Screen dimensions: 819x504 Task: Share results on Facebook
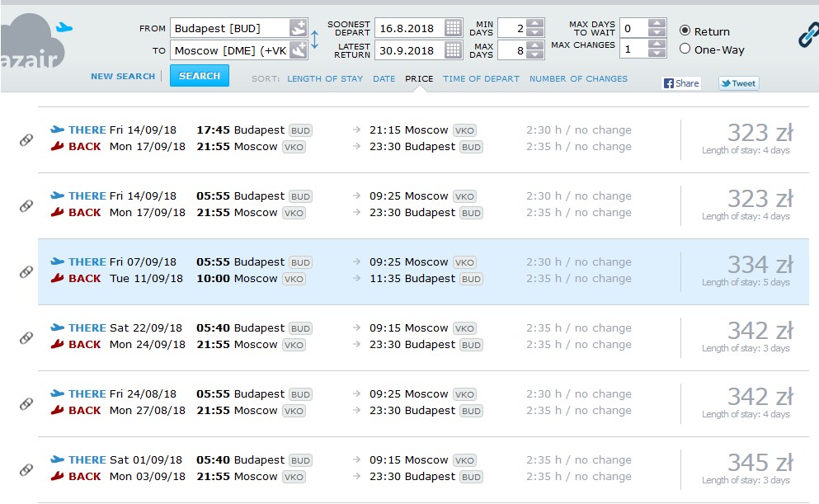[x=681, y=83]
